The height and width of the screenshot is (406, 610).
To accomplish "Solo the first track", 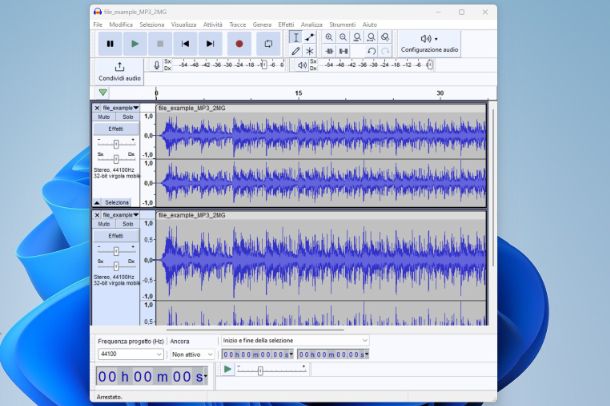I will (x=128, y=117).
